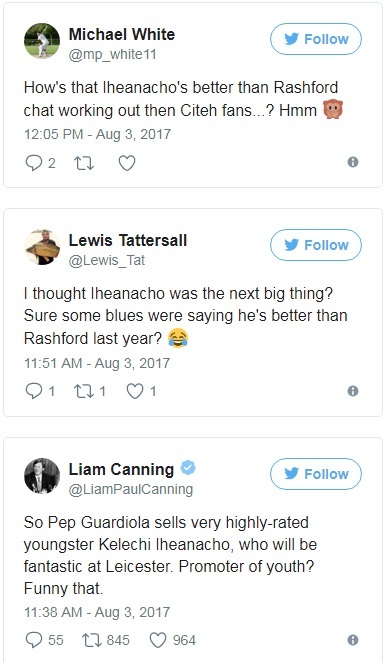The image size is (383, 663).
Task: Reply to Liam Canning's tweet
Action: [33, 640]
